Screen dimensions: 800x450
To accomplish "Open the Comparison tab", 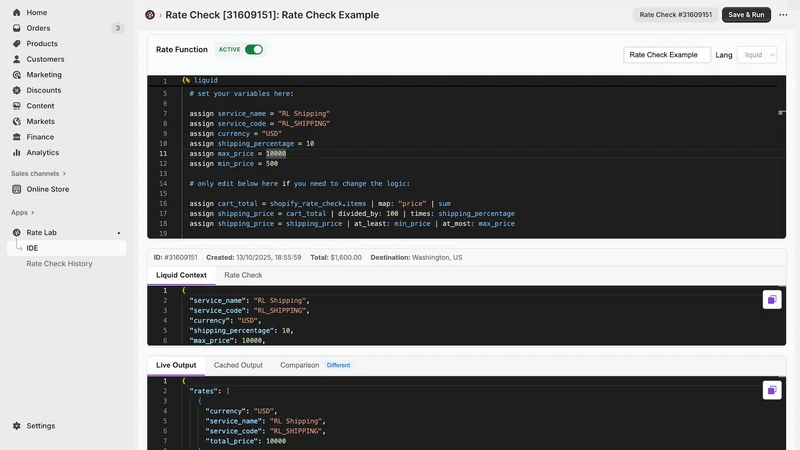I will click(299, 365).
